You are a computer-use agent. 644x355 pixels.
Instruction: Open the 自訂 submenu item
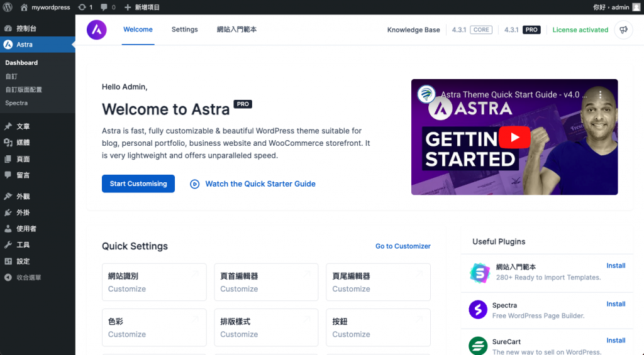(11, 76)
